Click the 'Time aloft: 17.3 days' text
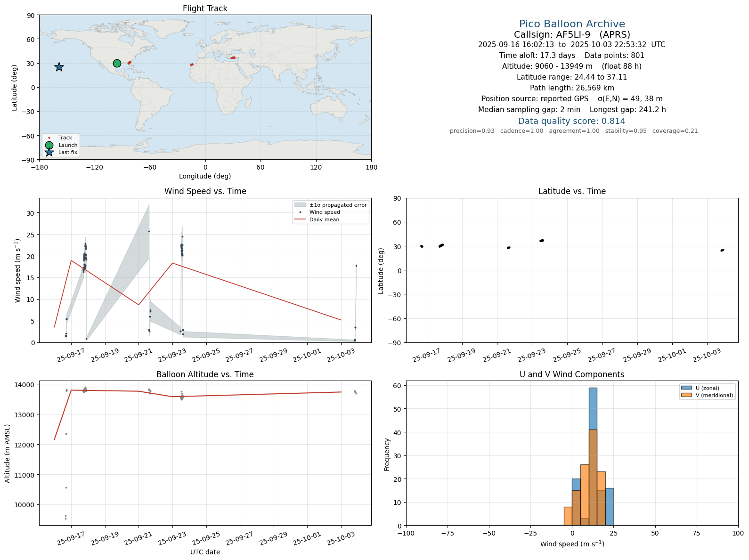Screen dimensions: 749x560 point(537,56)
